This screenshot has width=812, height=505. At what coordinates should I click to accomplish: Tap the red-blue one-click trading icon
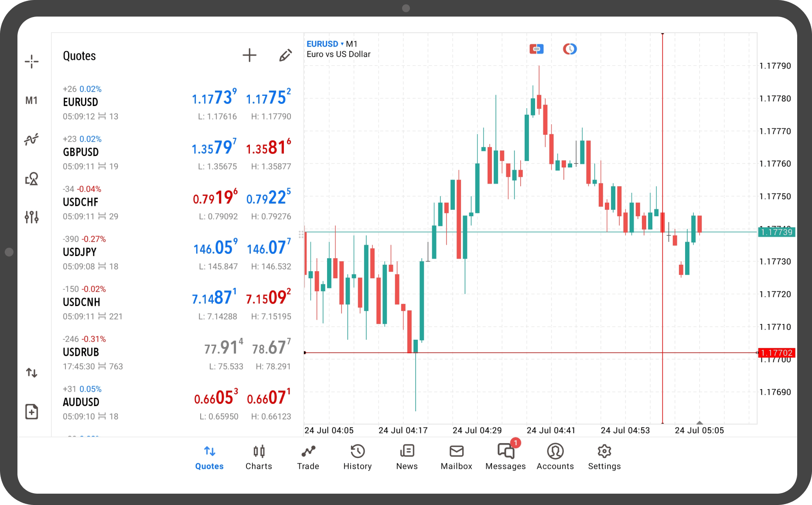point(536,49)
